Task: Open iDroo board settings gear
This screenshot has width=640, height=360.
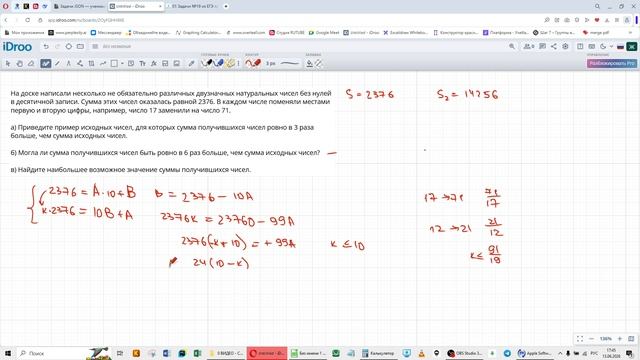Action: pos(565,47)
